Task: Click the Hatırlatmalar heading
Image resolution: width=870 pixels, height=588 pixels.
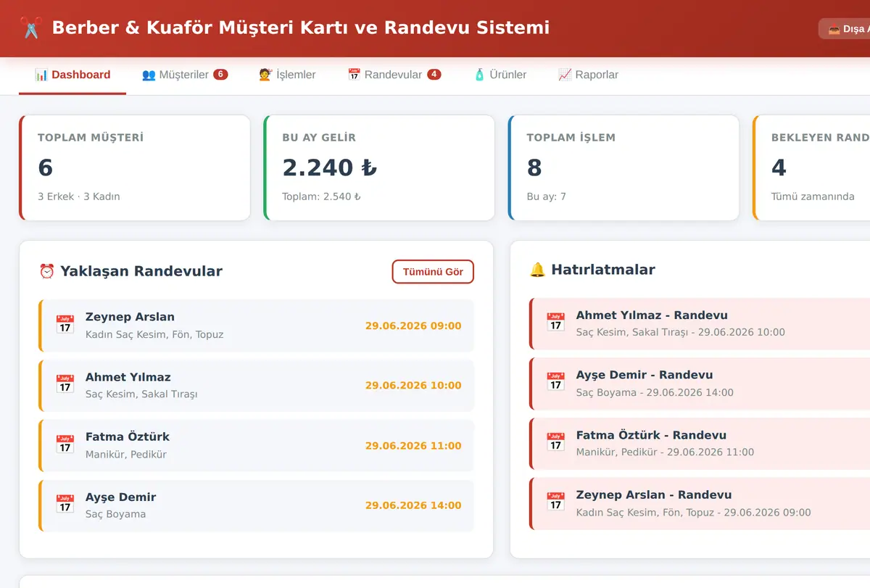Action: pyautogui.click(x=603, y=270)
